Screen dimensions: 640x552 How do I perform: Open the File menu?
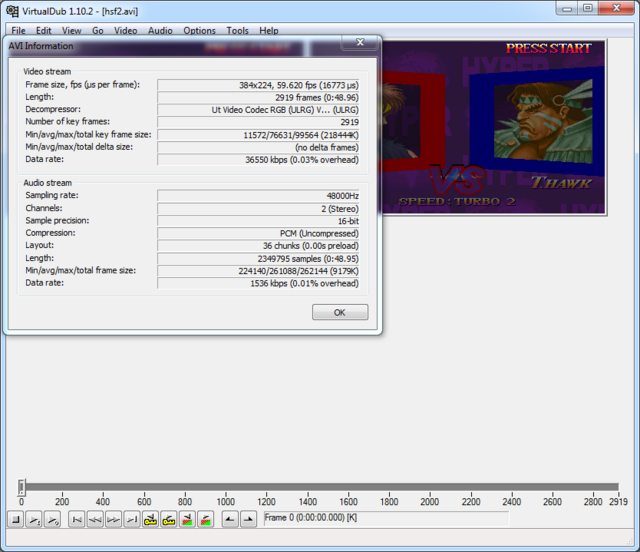pyautogui.click(x=18, y=31)
